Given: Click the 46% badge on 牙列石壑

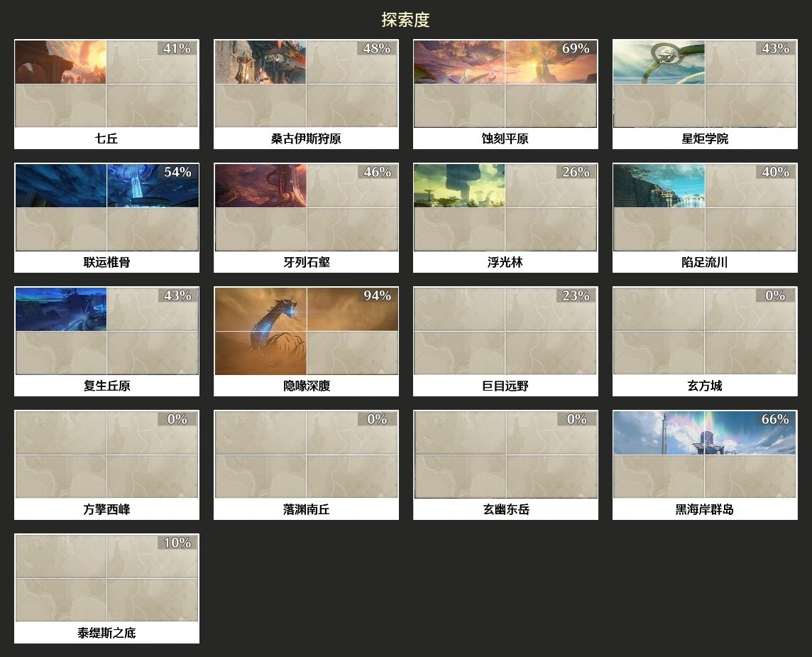Looking at the screenshot, I should 376,172.
